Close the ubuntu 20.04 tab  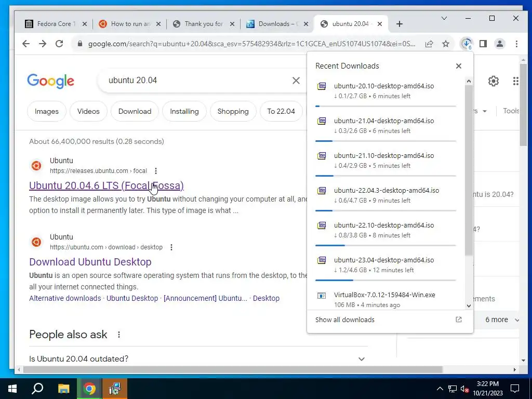point(380,24)
